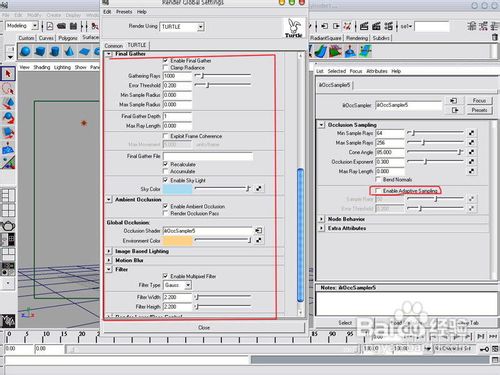Click the Cone Angle map icon
Screen dimensions: 500x375
click(471, 152)
